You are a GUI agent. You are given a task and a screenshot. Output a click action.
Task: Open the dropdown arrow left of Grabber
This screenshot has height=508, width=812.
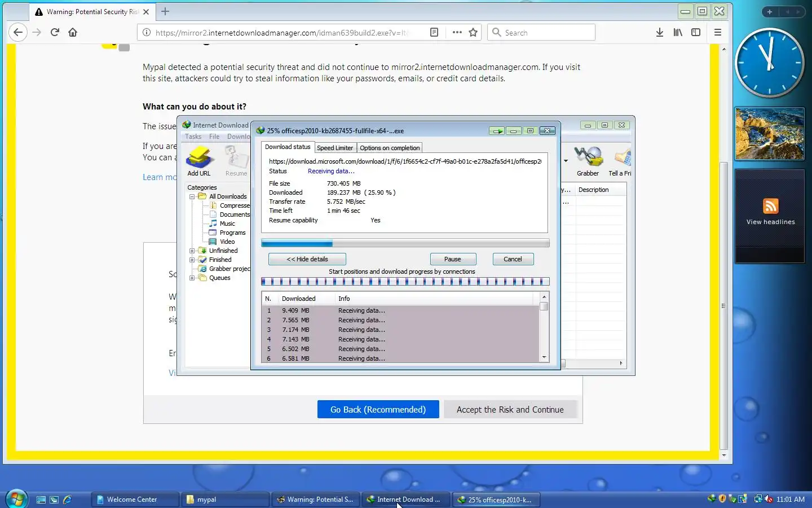pos(566,161)
